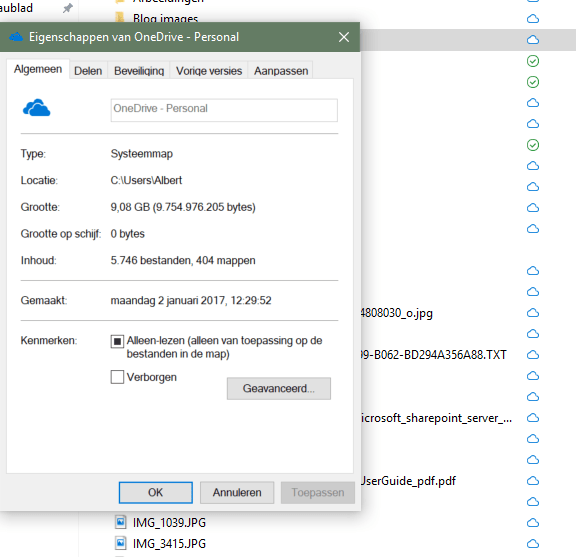Open the Vorige versies tab
The image size is (576, 557).
(x=209, y=71)
